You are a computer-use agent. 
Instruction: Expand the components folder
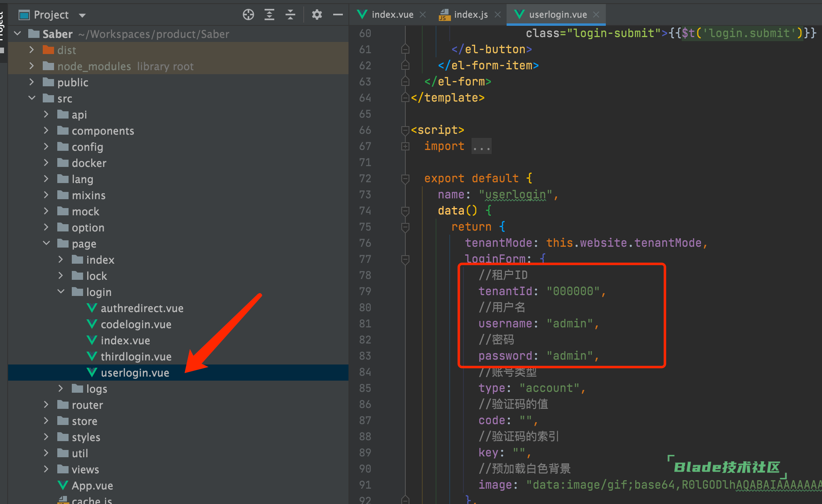pyautogui.click(x=46, y=130)
